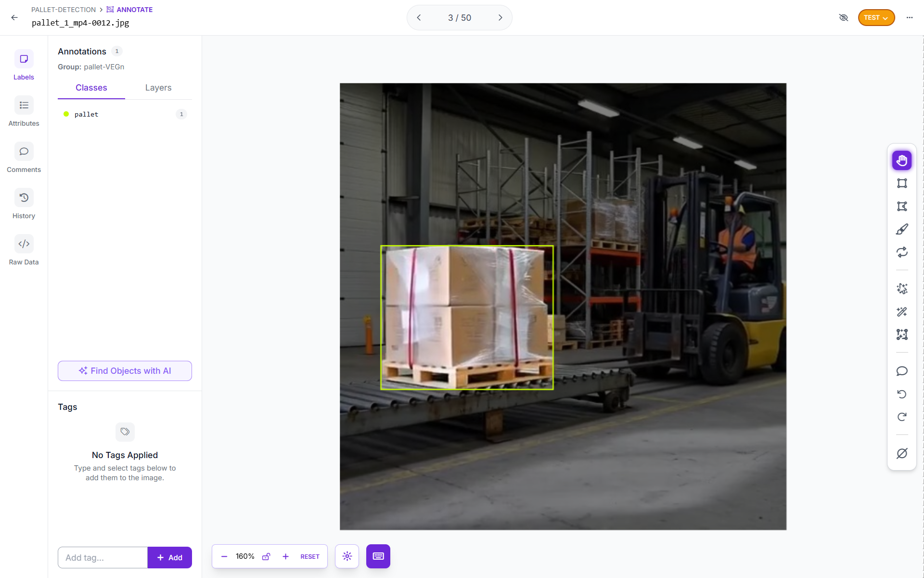Select the polygon annotation tool
924x578 pixels.
(x=902, y=207)
